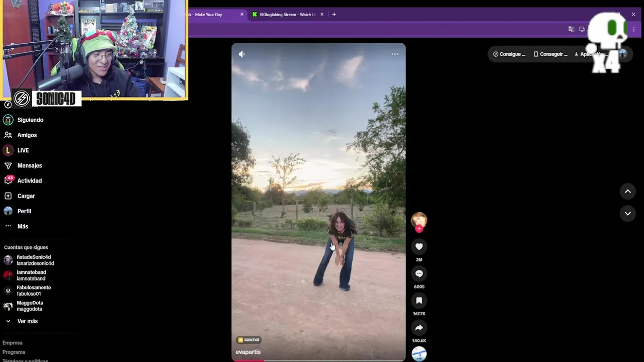Image resolution: width=644 pixels, height=362 pixels.
Task: Open the Amigos people icon
Action: [x=8, y=135]
